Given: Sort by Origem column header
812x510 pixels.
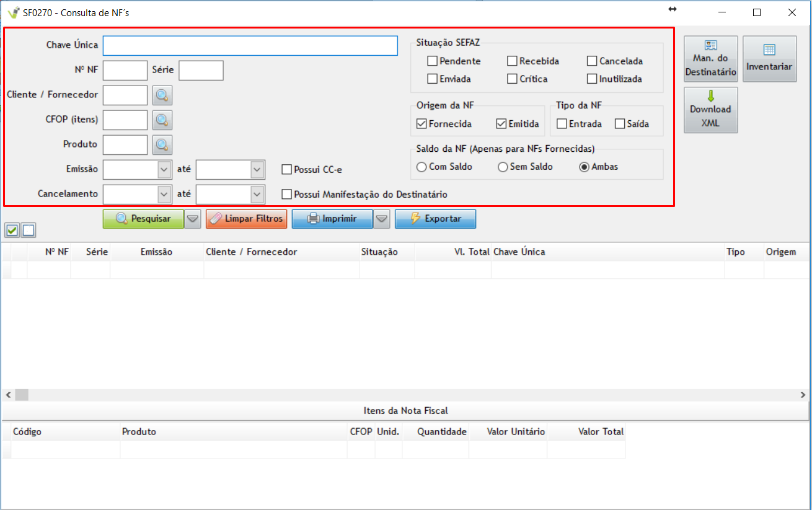Looking at the screenshot, I should point(787,252).
